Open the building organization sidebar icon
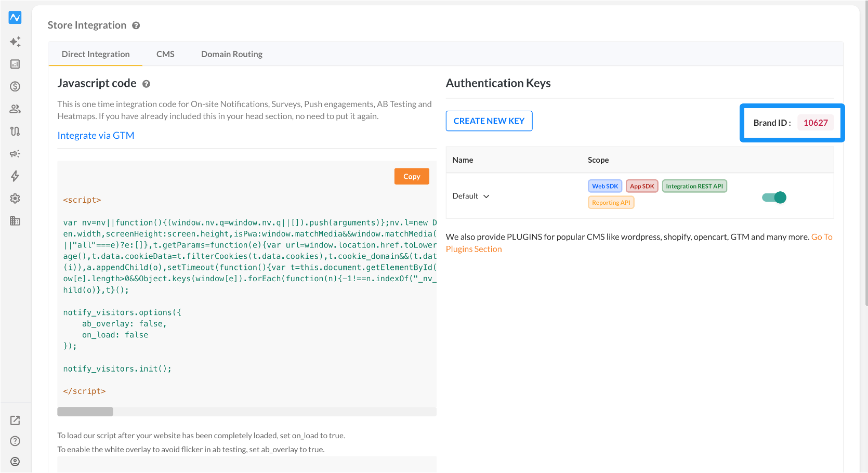The width and height of the screenshot is (868, 473). pyautogui.click(x=15, y=220)
